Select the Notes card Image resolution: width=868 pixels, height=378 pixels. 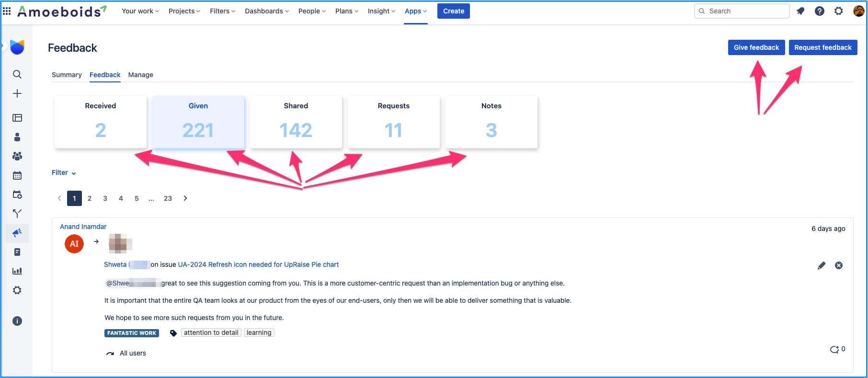(491, 122)
